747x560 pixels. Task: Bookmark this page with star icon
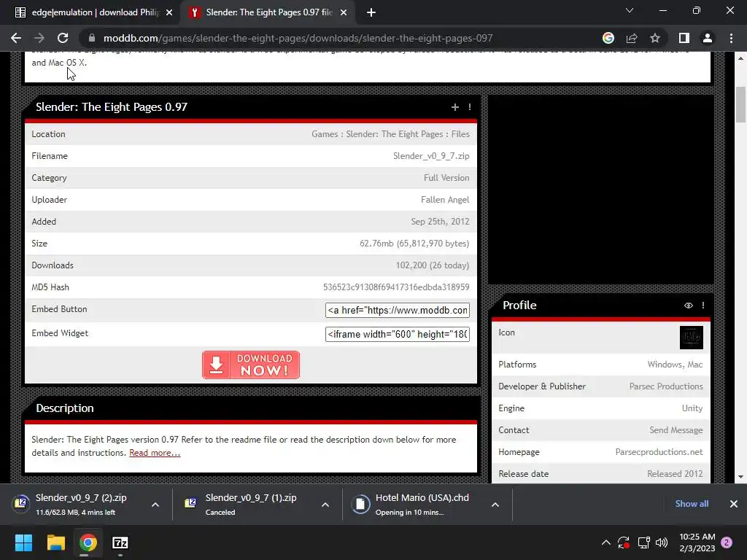(655, 38)
